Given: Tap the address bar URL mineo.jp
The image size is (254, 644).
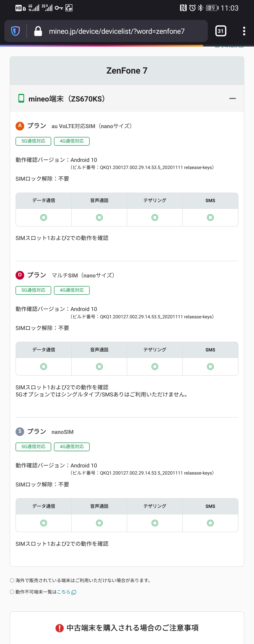Looking at the screenshot, I should [116, 31].
